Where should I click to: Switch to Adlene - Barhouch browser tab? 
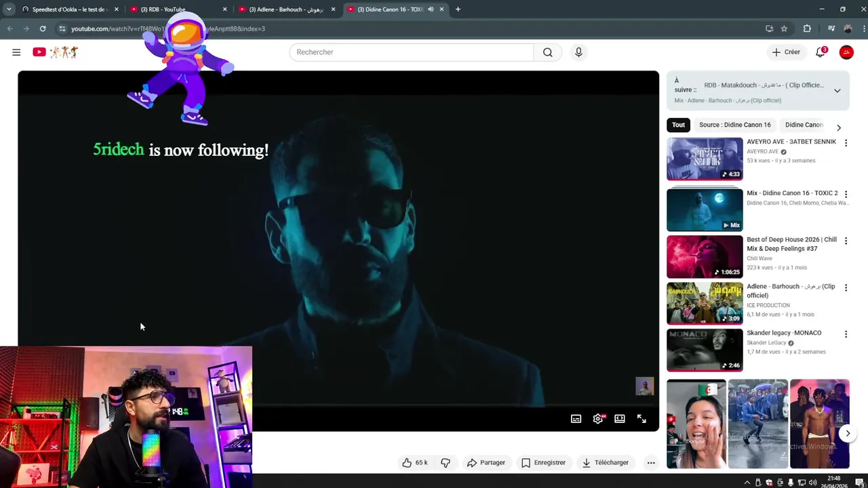288,9
